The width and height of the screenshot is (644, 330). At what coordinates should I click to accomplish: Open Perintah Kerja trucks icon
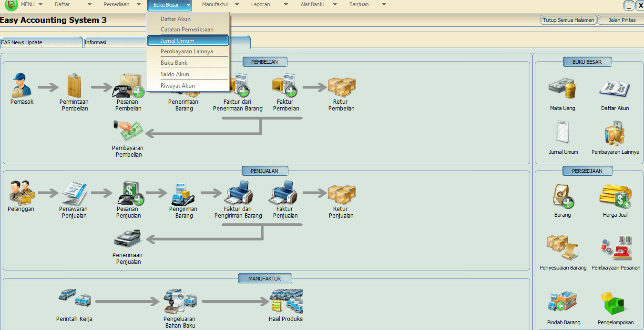tap(74, 299)
